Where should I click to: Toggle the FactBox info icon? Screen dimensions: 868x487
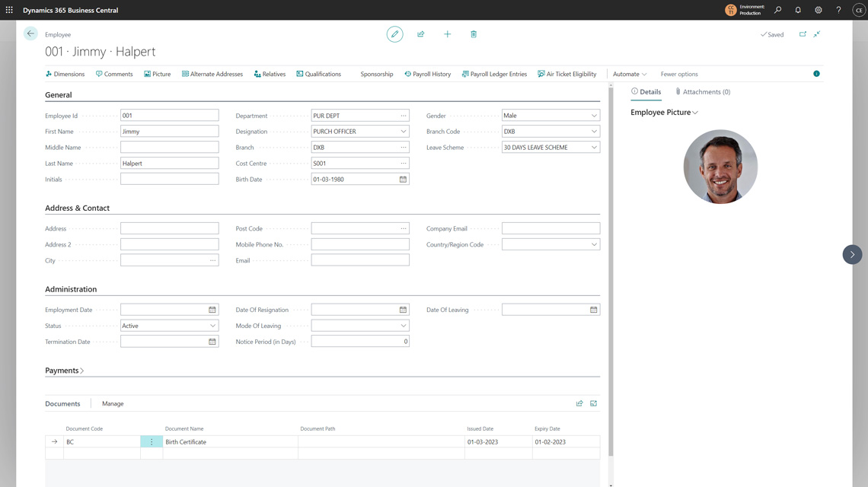816,74
